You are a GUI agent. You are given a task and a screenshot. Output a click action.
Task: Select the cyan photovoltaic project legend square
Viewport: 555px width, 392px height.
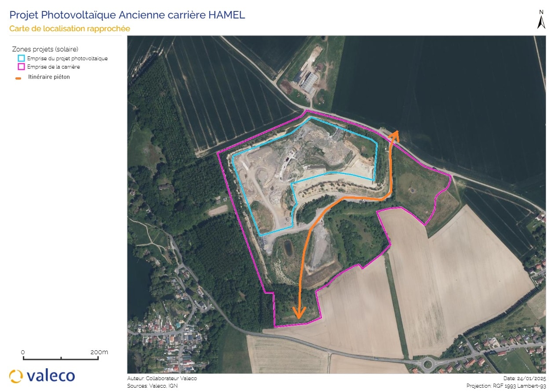21,58
